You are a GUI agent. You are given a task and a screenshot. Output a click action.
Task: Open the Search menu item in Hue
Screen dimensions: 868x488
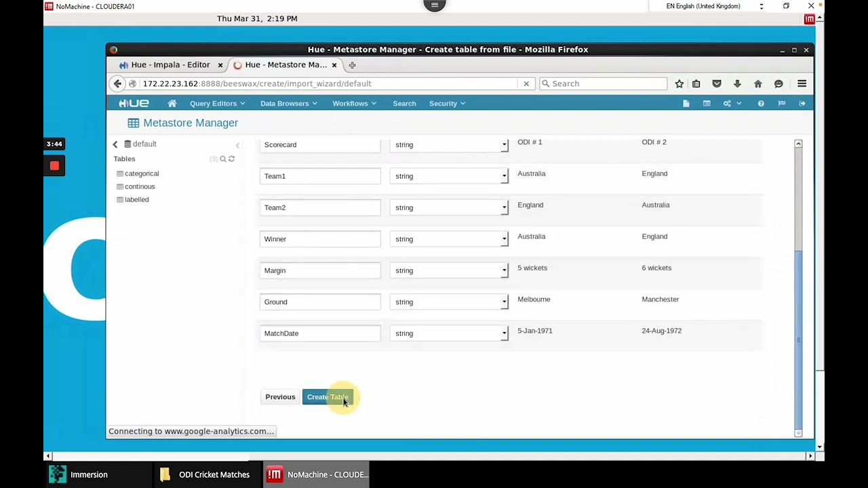[404, 103]
